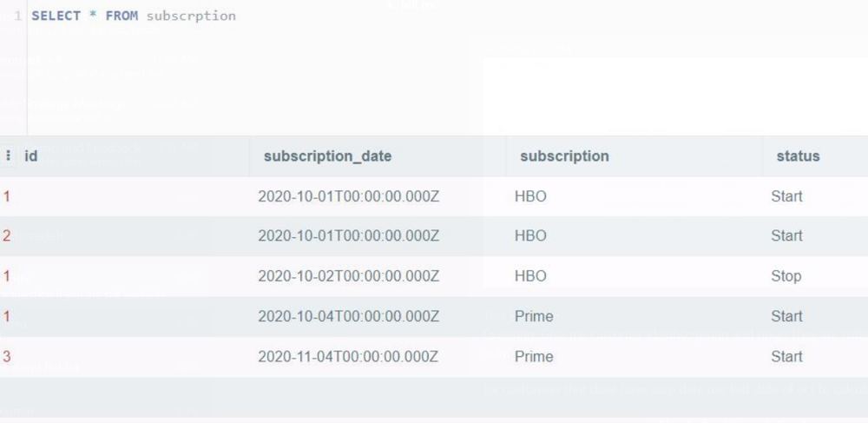Image resolution: width=868 pixels, height=423 pixels.
Task: Select the 2020-11-04 subscription date cell
Action: pyautogui.click(x=348, y=356)
